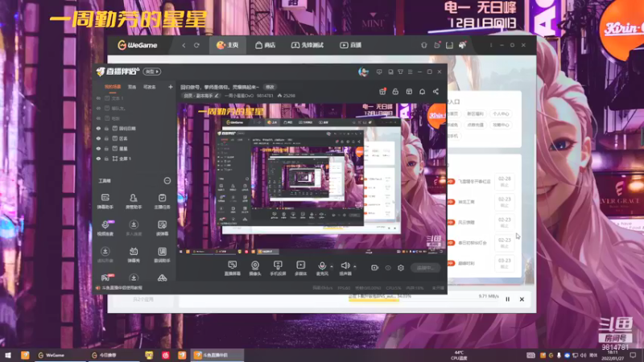Go back in WeGame navigation
The height and width of the screenshot is (362, 644).
(184, 45)
